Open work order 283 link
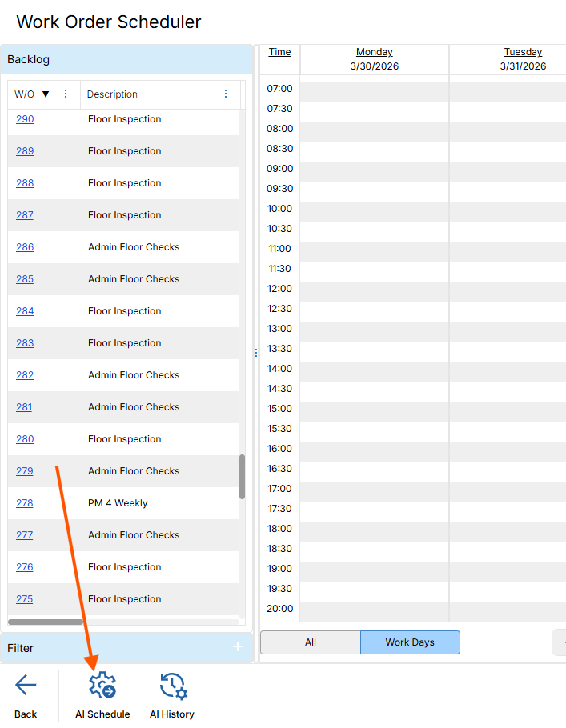The image size is (566, 728). click(x=25, y=343)
